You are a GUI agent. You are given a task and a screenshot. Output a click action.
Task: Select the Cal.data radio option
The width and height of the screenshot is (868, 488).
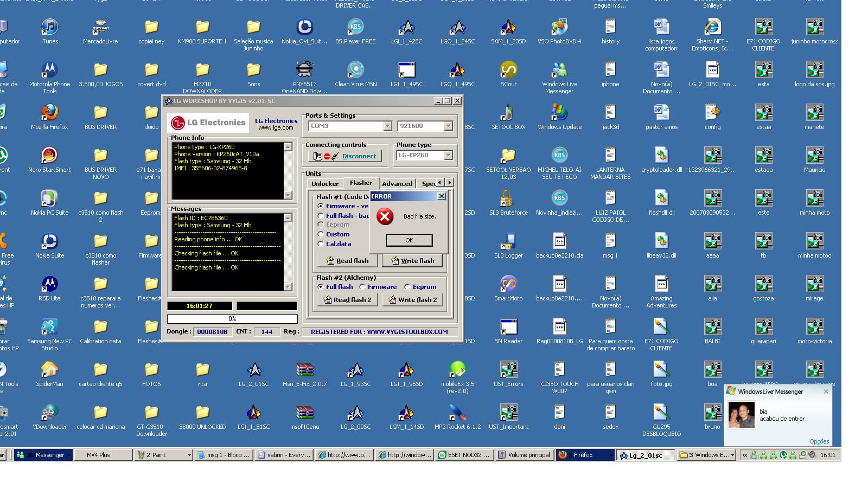point(321,244)
